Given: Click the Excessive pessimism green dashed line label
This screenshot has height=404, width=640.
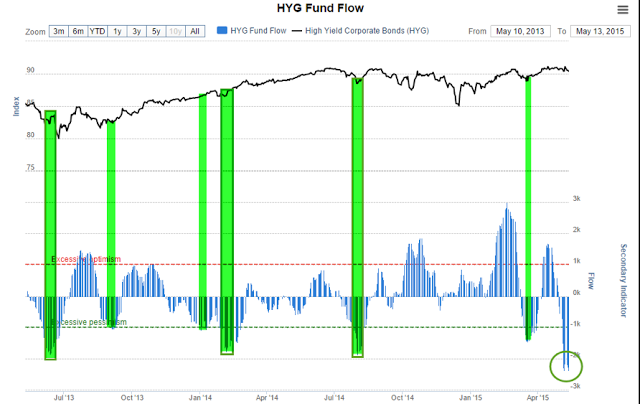Looking at the screenshot, I should pyautogui.click(x=88, y=323).
